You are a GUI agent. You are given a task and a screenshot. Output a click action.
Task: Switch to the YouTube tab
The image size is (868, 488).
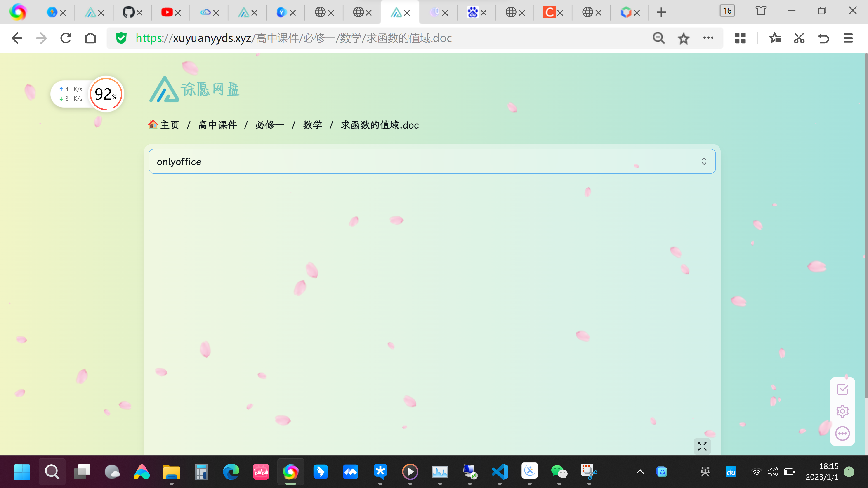(167, 12)
